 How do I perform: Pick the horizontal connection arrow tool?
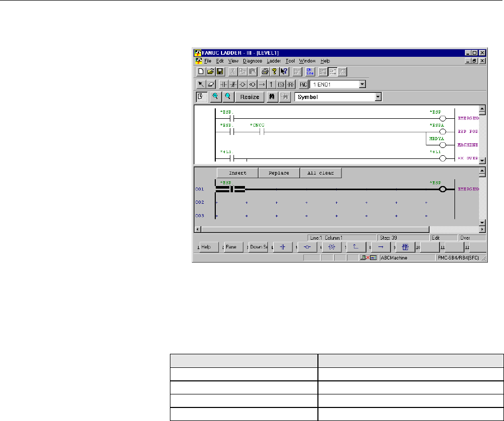point(262,84)
